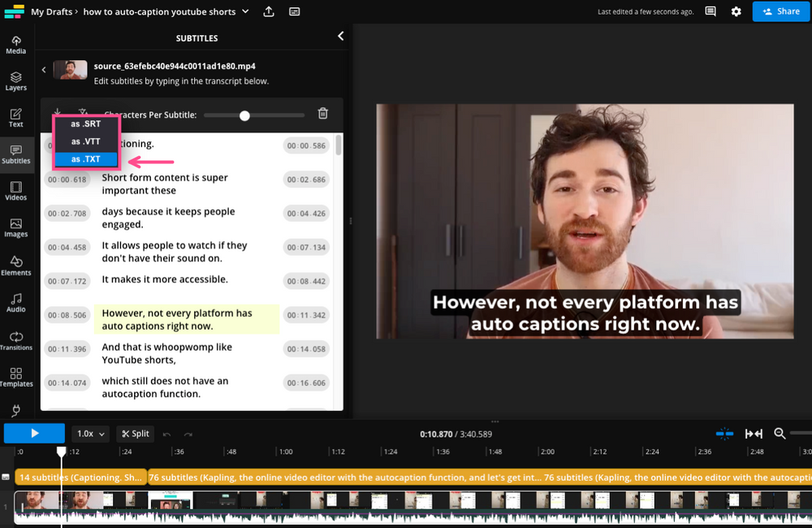Toggle the comments panel open
The height and width of the screenshot is (528, 812).
[x=710, y=11]
